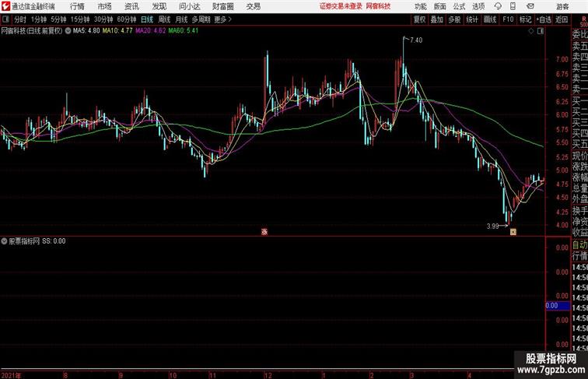588x379 pixels.
Task: Toggle the side panel icon near diamond
Action: pyautogui.click(x=541, y=31)
